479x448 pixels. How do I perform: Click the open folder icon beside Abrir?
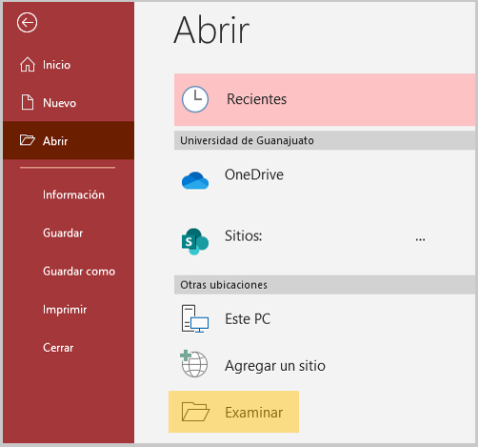28,140
